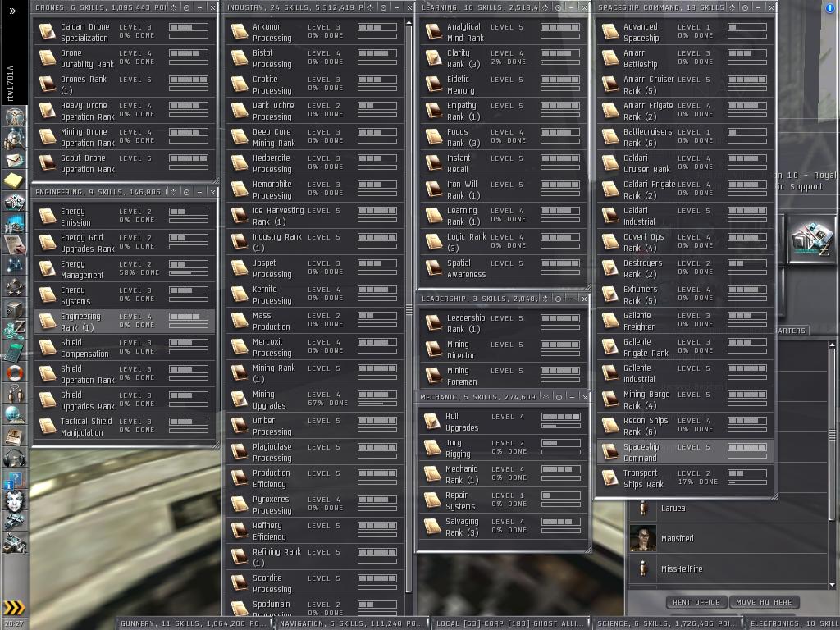Image resolution: width=840 pixels, height=630 pixels.
Task: Click guest list scrollbar down arrow
Action: pos(832,585)
